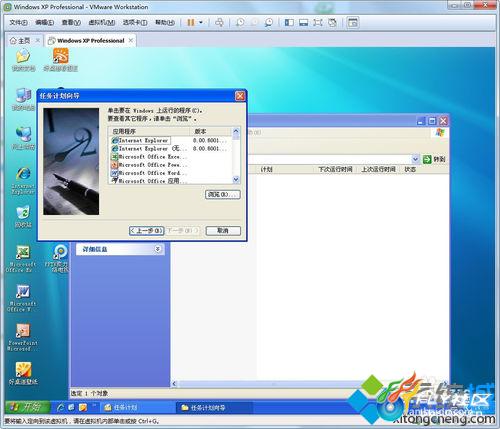Open the orange desktop icon beside 我的文档
This screenshot has height=429, width=500.
pyautogui.click(x=61, y=60)
